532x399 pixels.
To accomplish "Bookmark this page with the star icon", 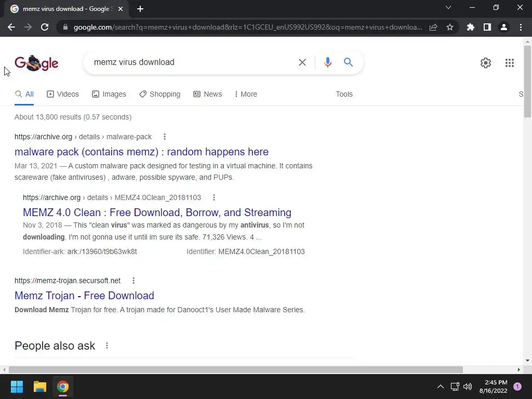I will coord(450,27).
